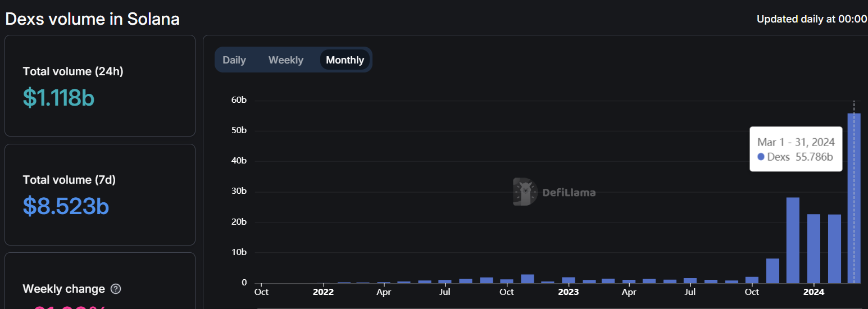Switch chart to Weekly view

pyautogui.click(x=285, y=60)
